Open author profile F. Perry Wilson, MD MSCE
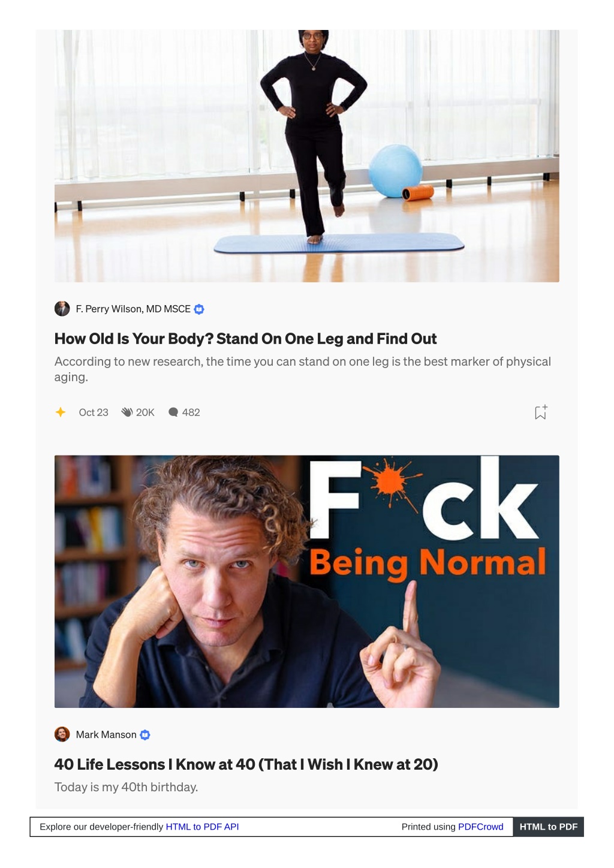 [x=133, y=309]
